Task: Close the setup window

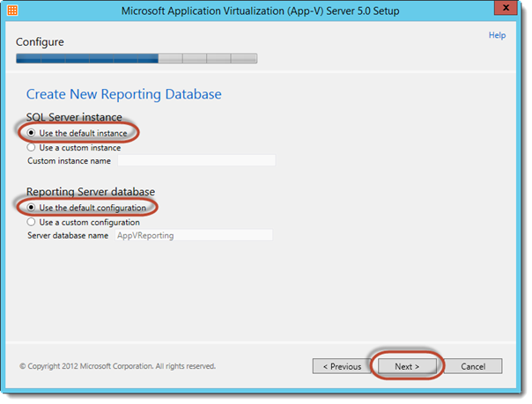Action: pyautogui.click(x=506, y=7)
